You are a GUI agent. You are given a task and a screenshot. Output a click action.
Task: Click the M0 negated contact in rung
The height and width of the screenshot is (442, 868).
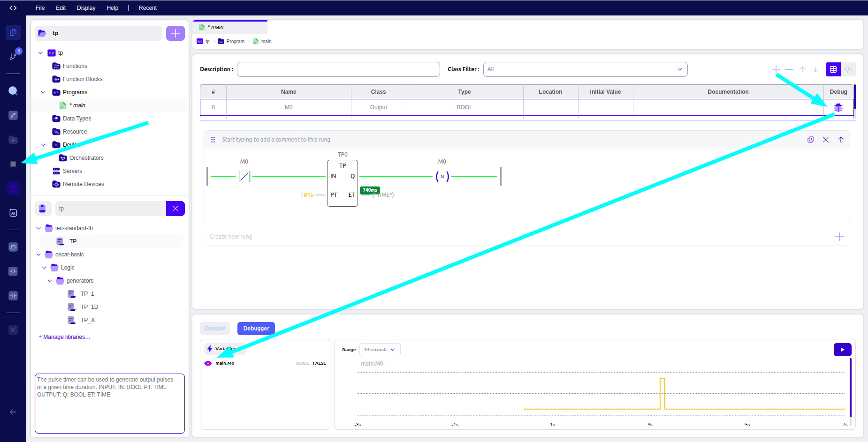(244, 176)
